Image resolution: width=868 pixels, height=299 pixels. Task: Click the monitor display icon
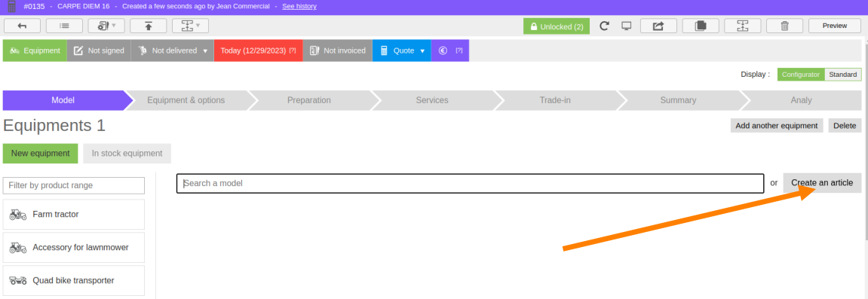[x=627, y=26]
